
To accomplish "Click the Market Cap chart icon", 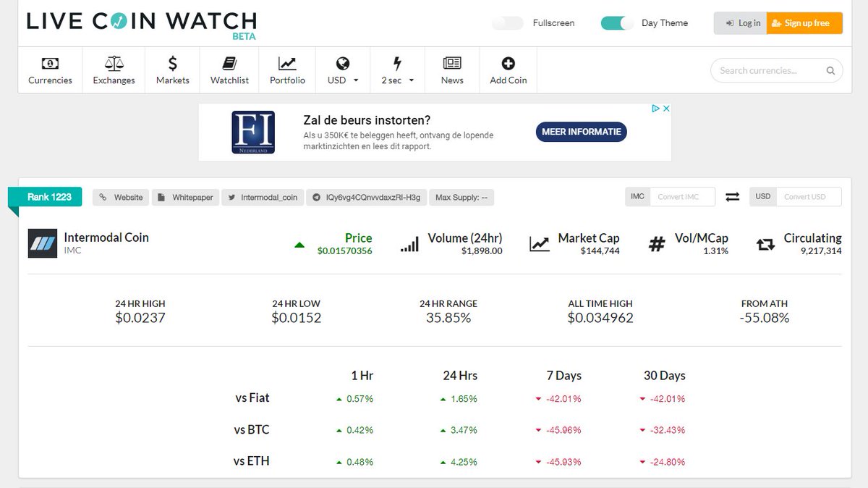I will pos(540,244).
